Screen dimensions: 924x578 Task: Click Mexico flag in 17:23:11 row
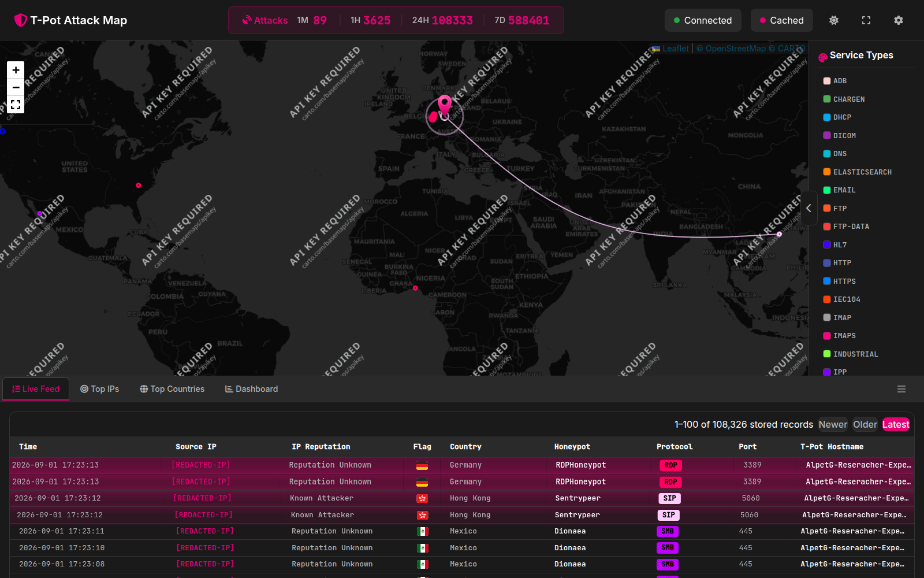point(422,531)
